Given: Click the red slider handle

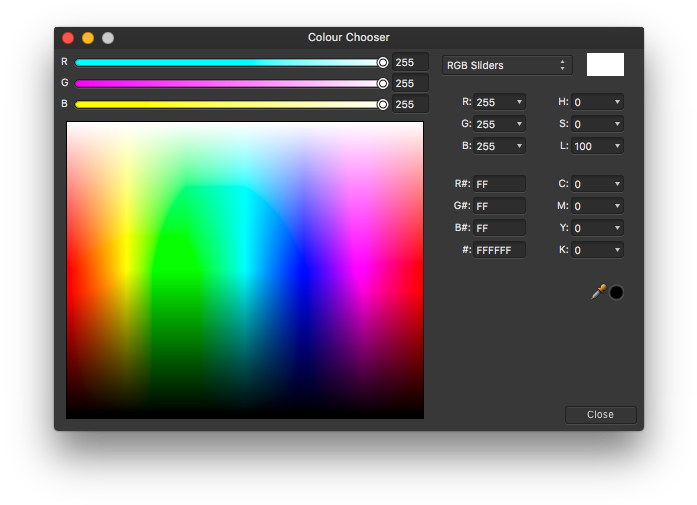Looking at the screenshot, I should coord(382,62).
